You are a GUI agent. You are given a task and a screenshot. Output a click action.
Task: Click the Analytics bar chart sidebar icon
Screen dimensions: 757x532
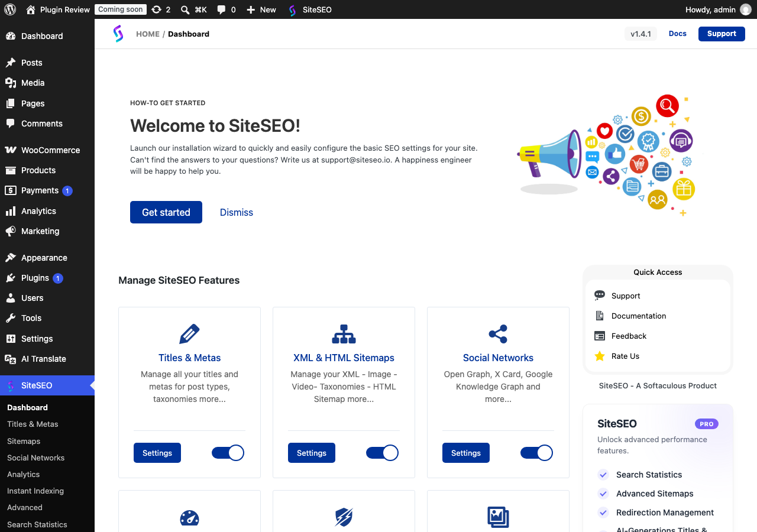tap(11, 211)
